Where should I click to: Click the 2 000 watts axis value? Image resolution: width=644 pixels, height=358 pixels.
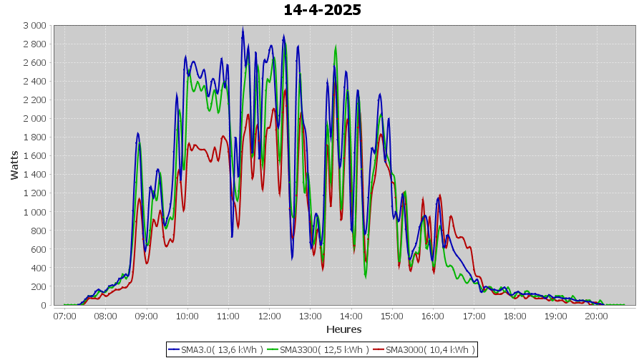pyautogui.click(x=35, y=119)
